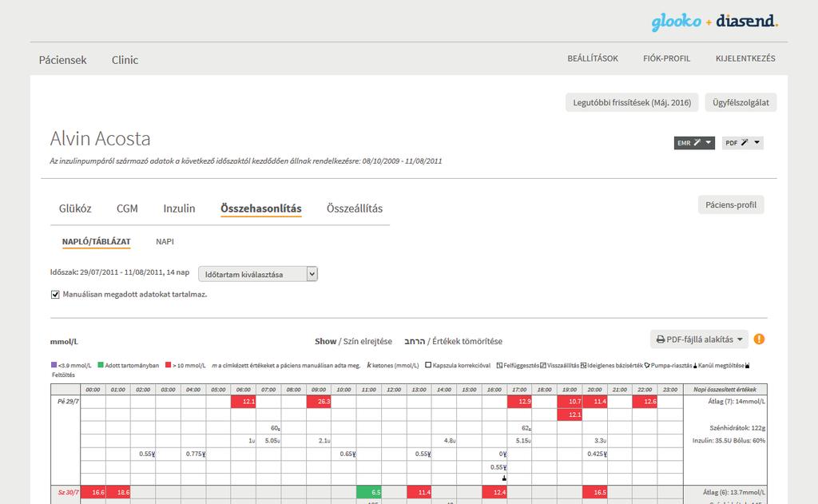Click the red >10 mmol/L legend swatch
The height and width of the screenshot is (504, 818).
point(168,365)
